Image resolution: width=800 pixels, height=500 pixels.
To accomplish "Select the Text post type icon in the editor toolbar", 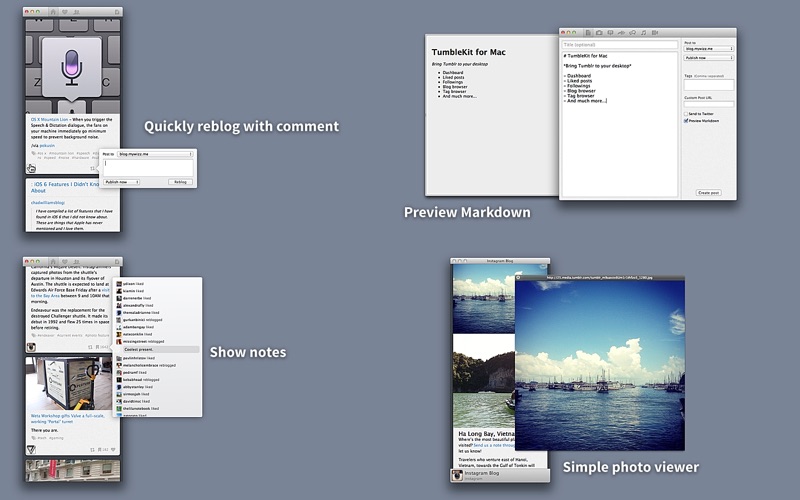I will 588,32.
